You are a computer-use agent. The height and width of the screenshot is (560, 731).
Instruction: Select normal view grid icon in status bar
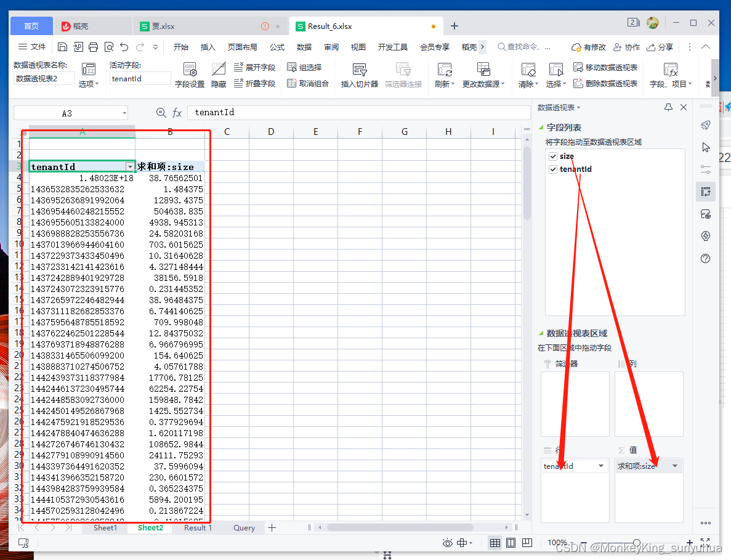[x=495, y=543]
